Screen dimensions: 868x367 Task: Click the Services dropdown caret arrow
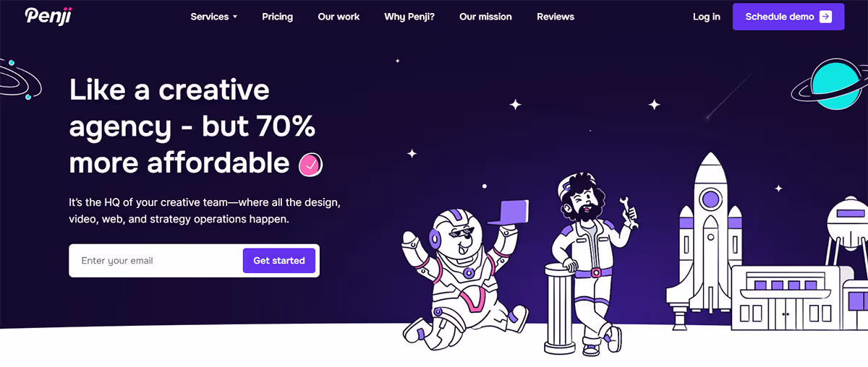tap(234, 17)
